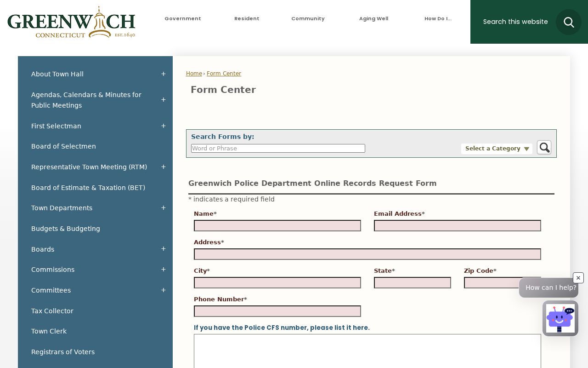Screen dimensions: 588x368
Task: Click the Email Address input field
Action: 458,226
